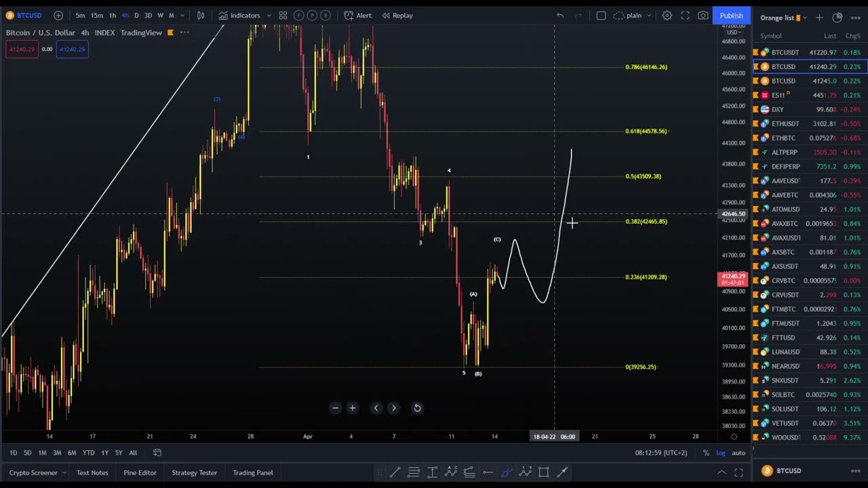Expand the Crypto Screener dropdown arrow

64,472
